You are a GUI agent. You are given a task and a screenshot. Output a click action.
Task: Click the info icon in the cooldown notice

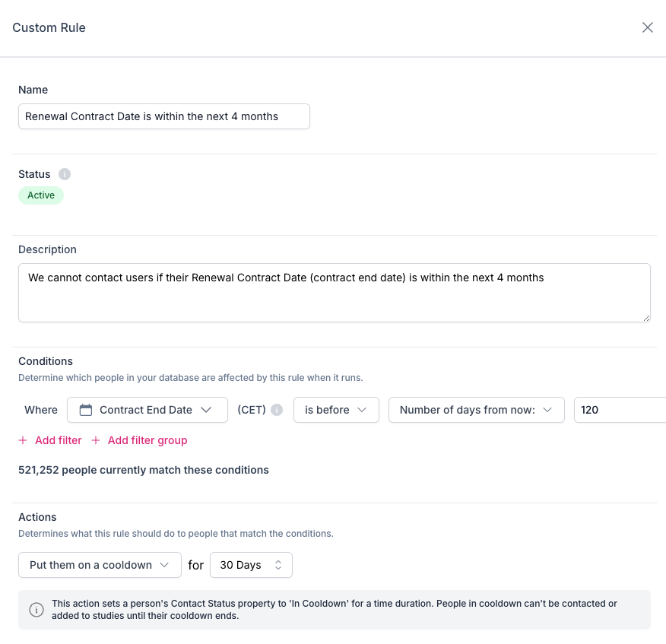[36, 610]
